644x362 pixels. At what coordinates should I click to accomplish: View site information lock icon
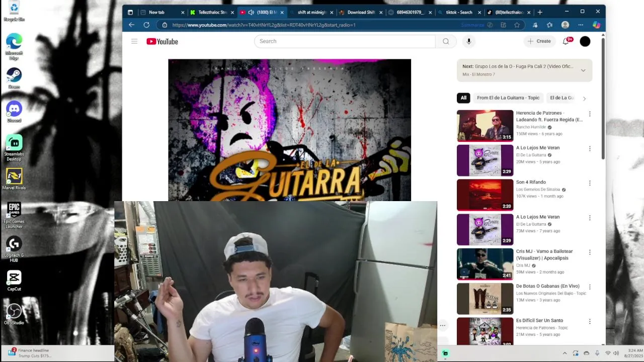click(165, 25)
